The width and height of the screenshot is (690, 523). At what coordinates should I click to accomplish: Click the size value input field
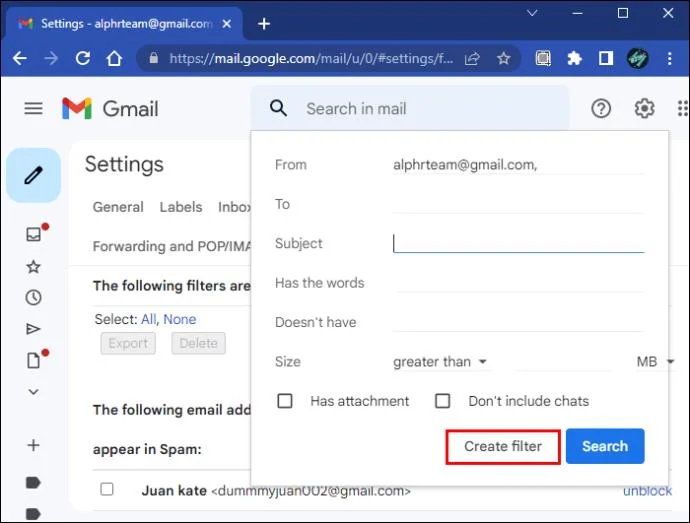coord(565,362)
